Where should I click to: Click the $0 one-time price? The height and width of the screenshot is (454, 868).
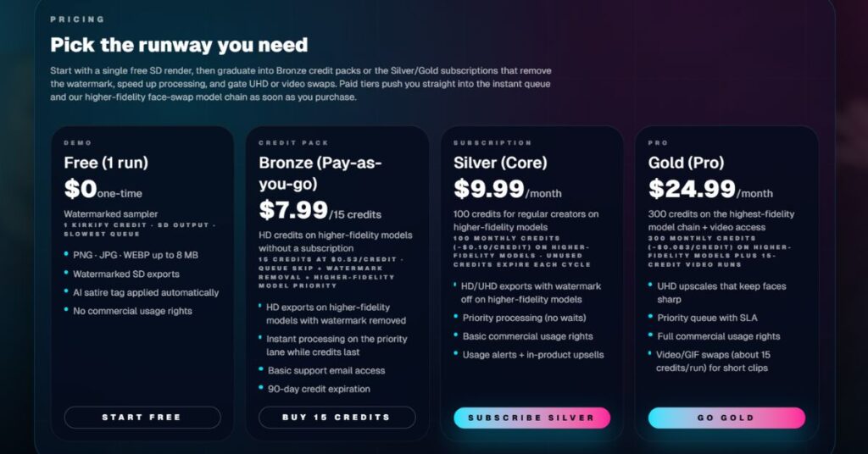(101, 190)
